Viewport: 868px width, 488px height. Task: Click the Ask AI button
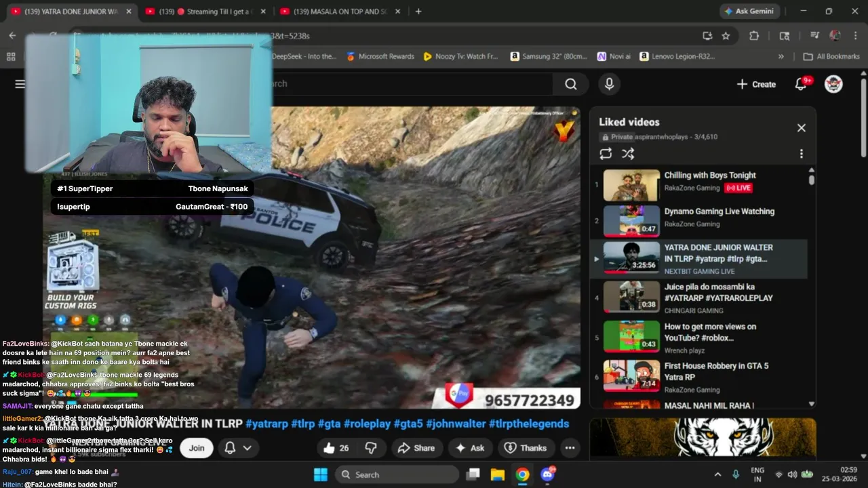(470, 448)
